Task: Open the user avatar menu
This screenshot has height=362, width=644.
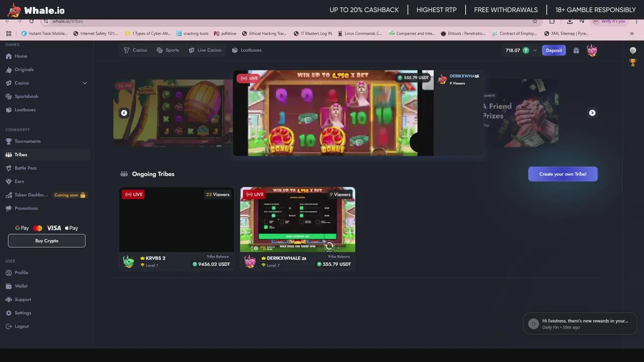Action: coord(592,50)
